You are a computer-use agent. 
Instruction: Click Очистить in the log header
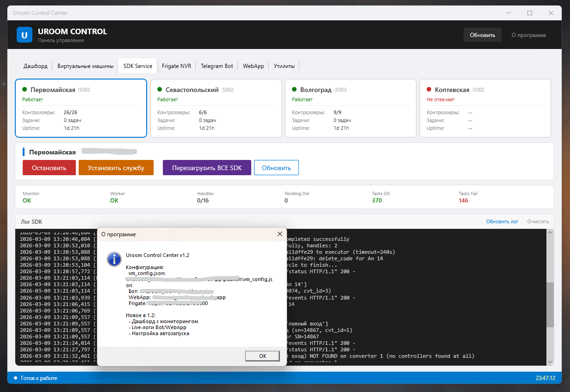point(538,222)
